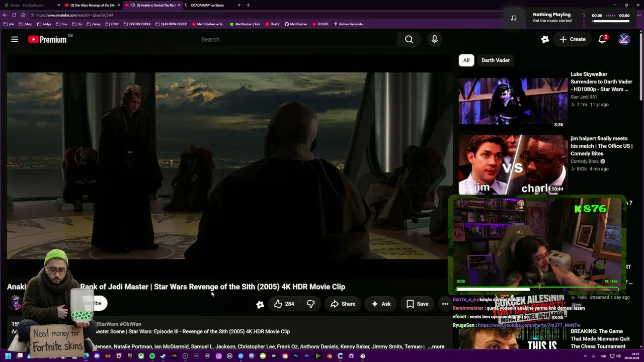Open Spotify from the taskbar

pos(152,356)
